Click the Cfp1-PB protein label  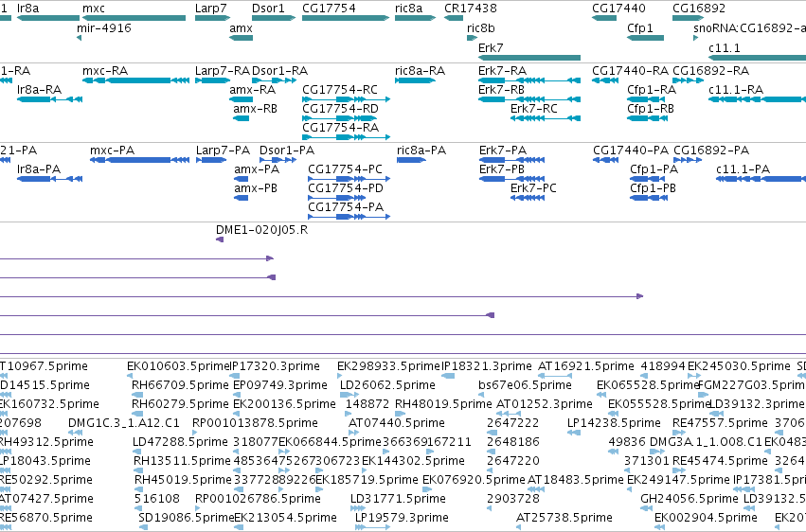point(653,188)
